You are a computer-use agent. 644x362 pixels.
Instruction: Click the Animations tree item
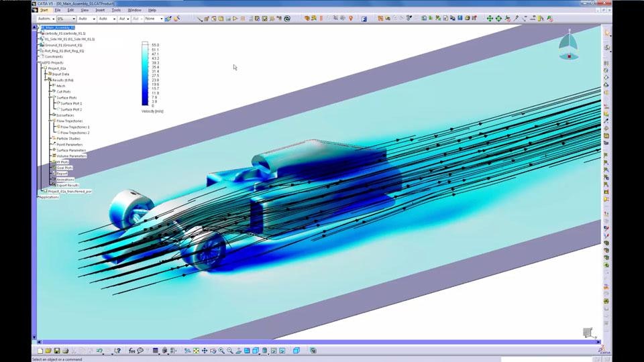click(65, 179)
